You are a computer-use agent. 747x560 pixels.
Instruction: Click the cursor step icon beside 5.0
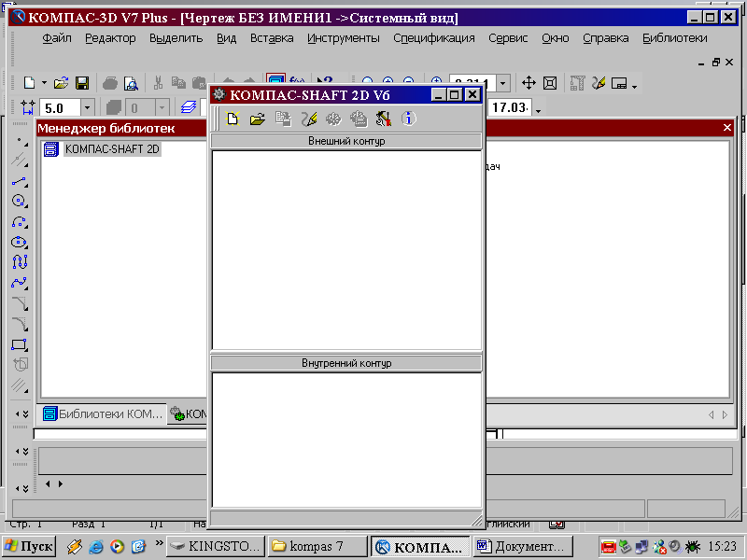coord(28,107)
